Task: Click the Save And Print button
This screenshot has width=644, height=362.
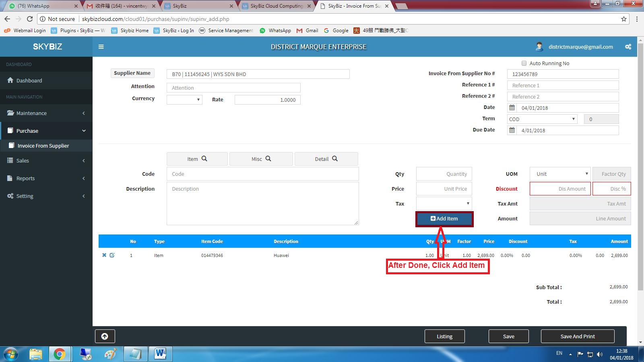Action: pos(577,336)
